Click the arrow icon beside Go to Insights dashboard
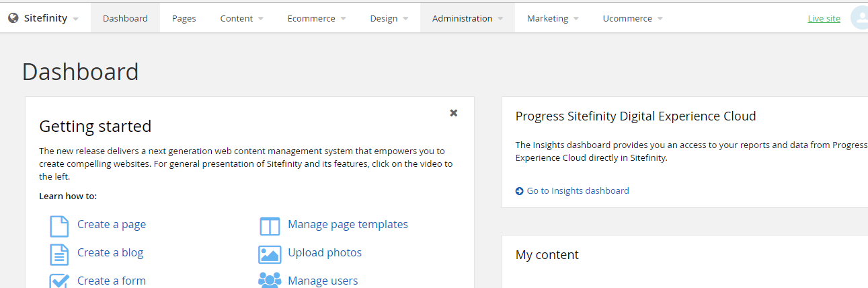Viewport: 868px width, 288px height. [x=519, y=191]
